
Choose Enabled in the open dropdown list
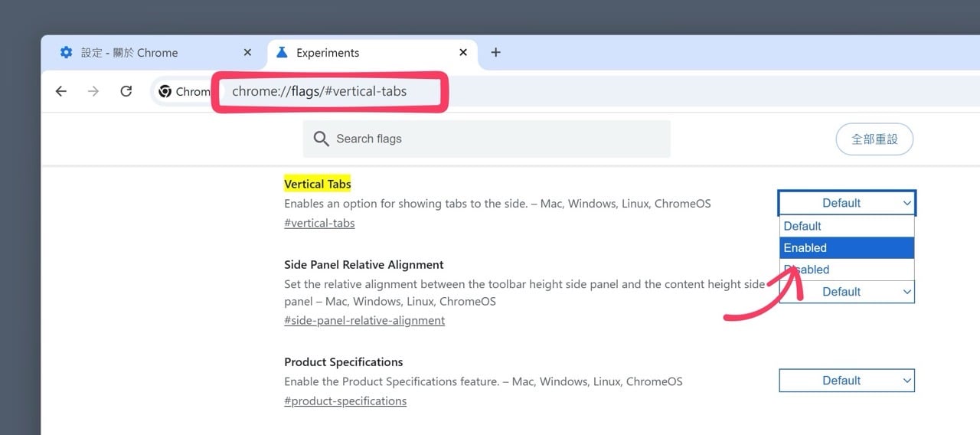(x=847, y=247)
